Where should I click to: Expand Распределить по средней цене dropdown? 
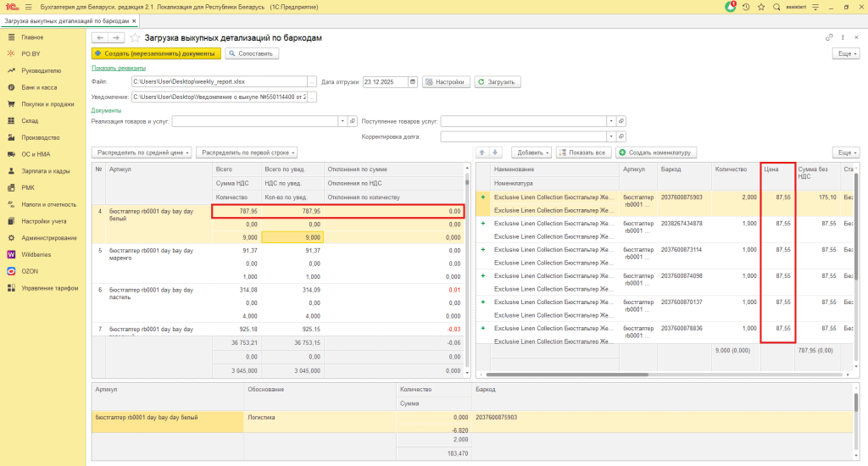click(142, 153)
